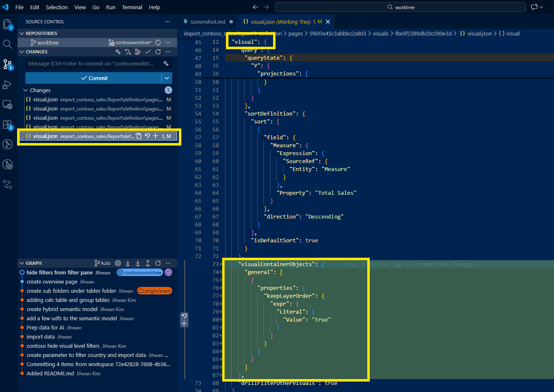The height and width of the screenshot is (392, 554).
Task: Open the View menu
Action: [80, 7]
